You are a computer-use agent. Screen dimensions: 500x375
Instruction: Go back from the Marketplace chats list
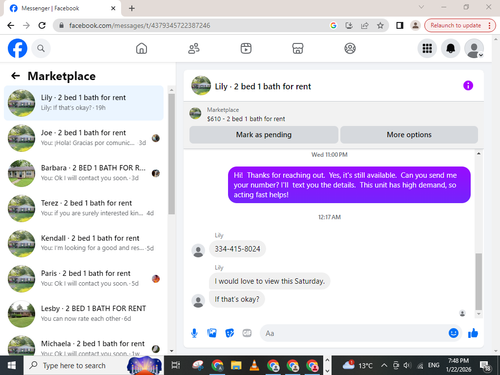[15, 76]
